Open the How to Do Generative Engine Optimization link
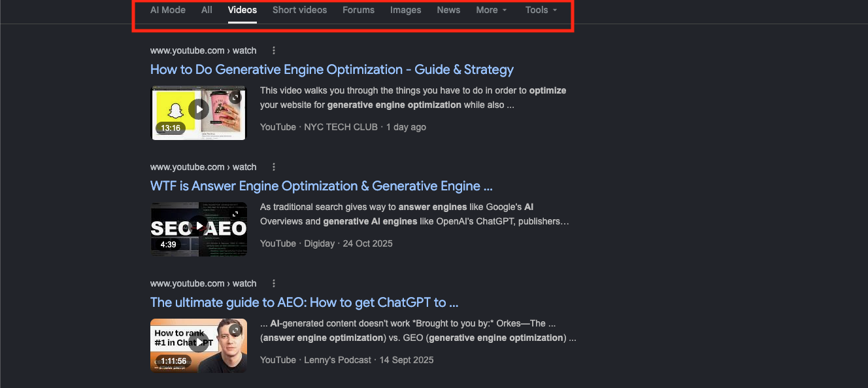 [331, 69]
